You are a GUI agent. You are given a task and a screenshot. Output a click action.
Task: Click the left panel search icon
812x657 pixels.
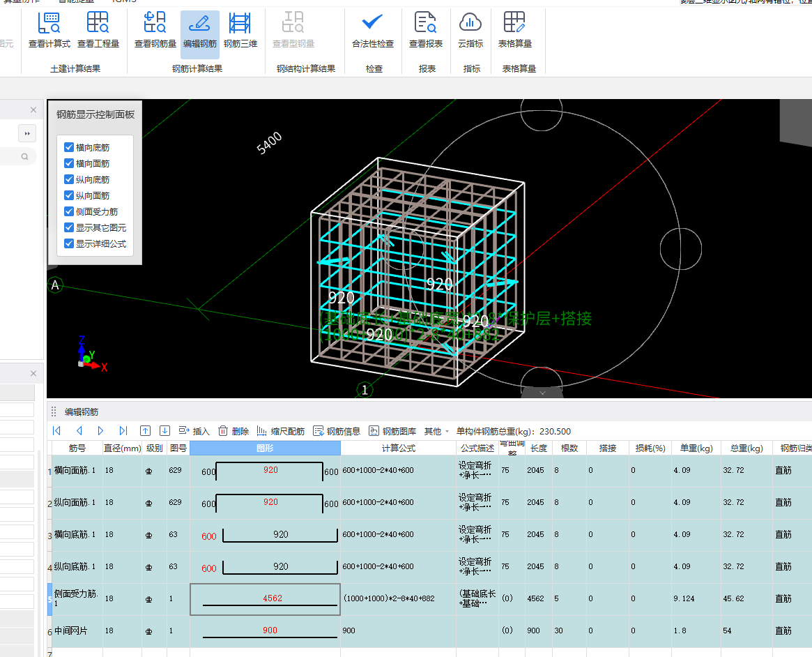click(x=24, y=156)
